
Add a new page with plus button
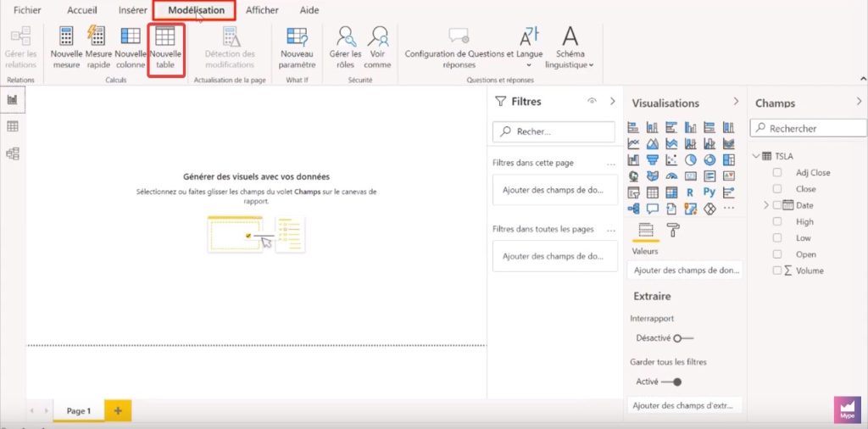pos(118,410)
